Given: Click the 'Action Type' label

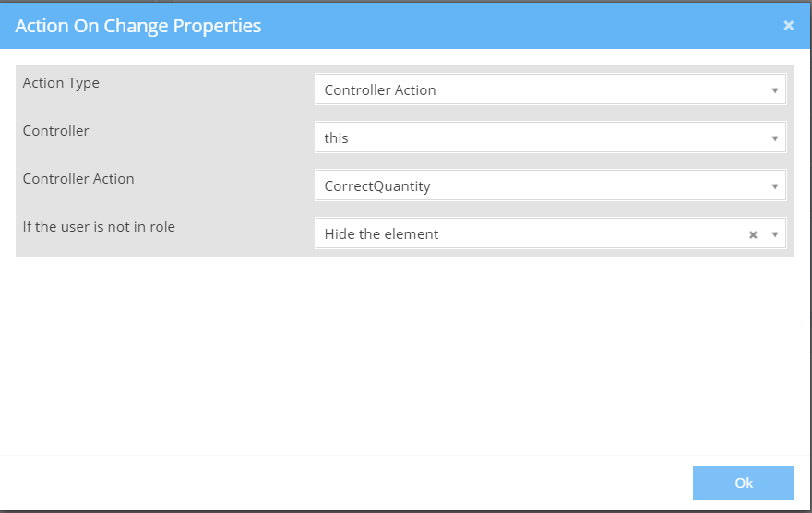Looking at the screenshot, I should coord(61,83).
